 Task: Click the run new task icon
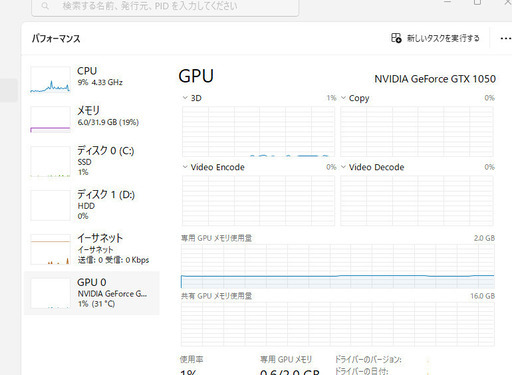[x=396, y=38]
